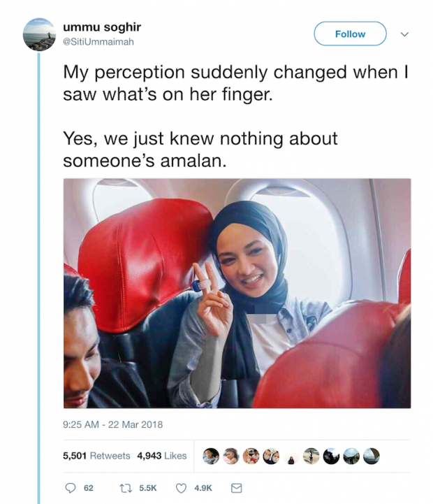This screenshot has height=504, width=433.
Task: Expand the tweet options chevron
Action: [405, 34]
